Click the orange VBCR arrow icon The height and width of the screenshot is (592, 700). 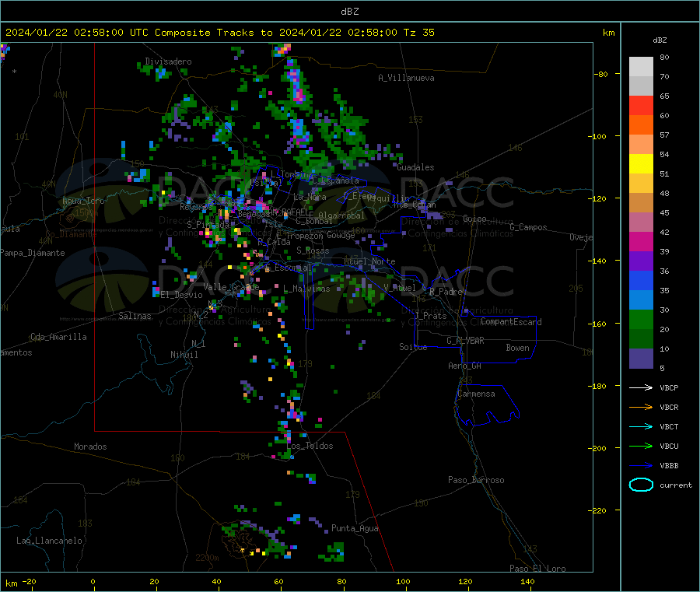[x=641, y=407]
